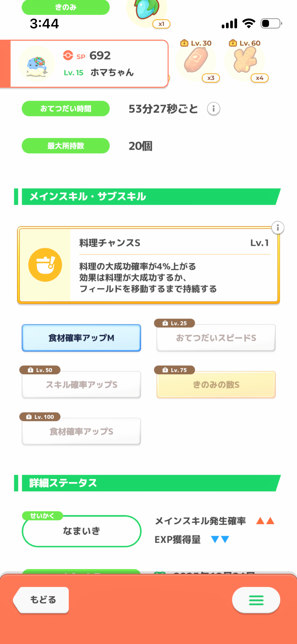Screen dimensions: 297x644
Task: Open the main skill info icon
Action: tap(278, 228)
